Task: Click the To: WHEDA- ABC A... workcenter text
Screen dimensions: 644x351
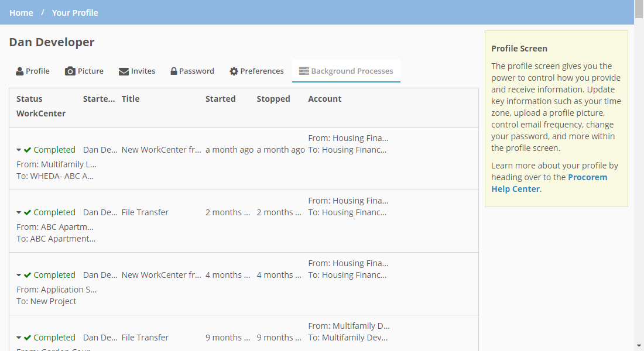Action: point(55,177)
